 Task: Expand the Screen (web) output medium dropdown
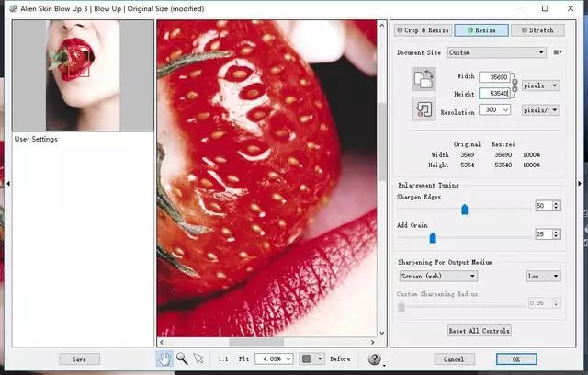point(438,276)
